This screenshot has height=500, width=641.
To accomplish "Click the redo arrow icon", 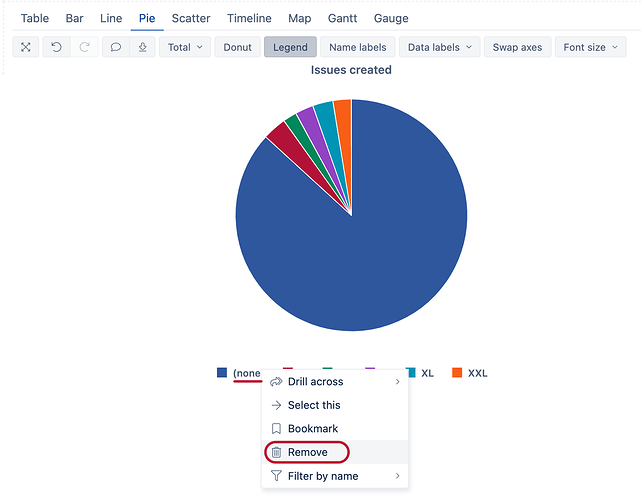I will tap(84, 47).
